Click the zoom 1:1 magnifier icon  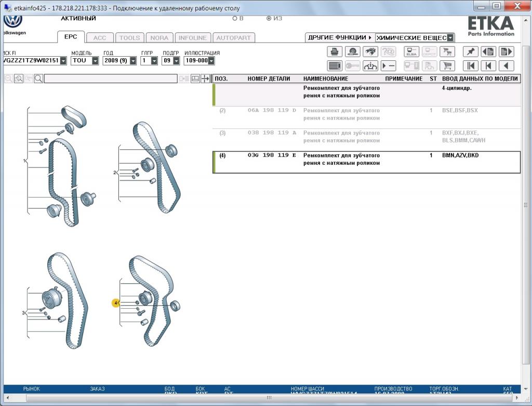19,78
